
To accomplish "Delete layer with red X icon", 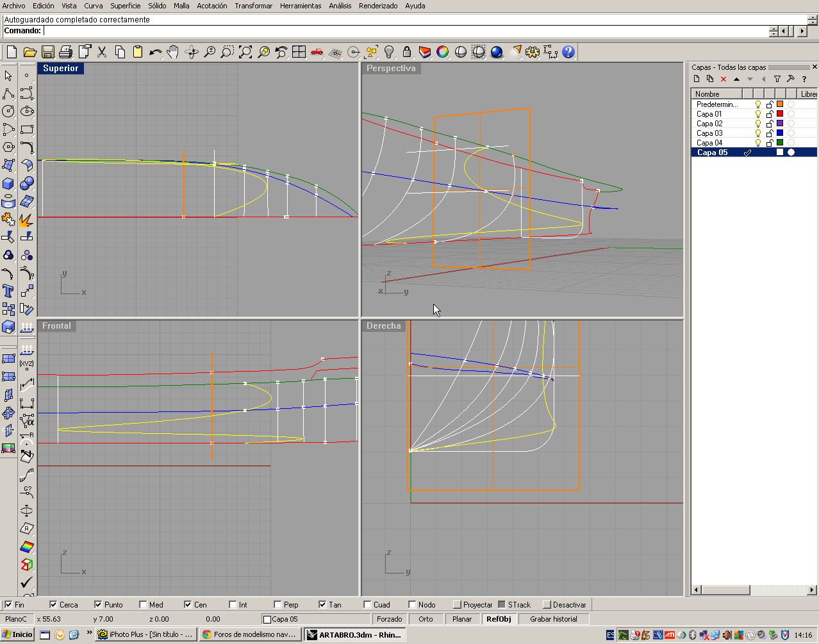I will 724,79.
